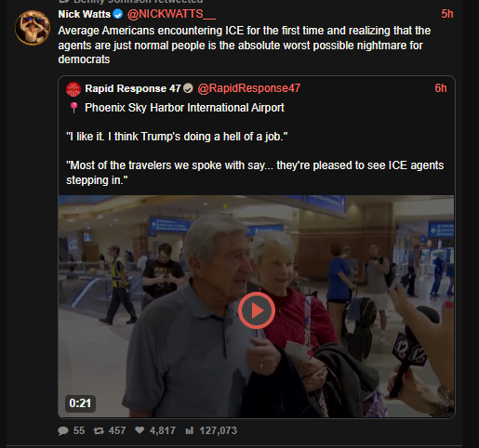Click the Rapid Response 47 display name
Viewport: 479px width, 448px height.
pos(133,88)
